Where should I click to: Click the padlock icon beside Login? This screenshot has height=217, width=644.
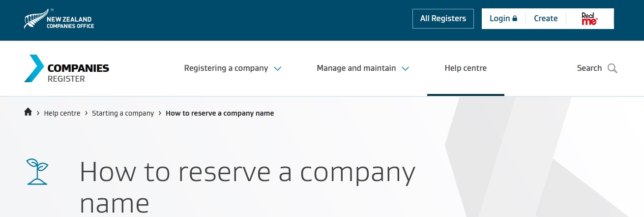515,19
